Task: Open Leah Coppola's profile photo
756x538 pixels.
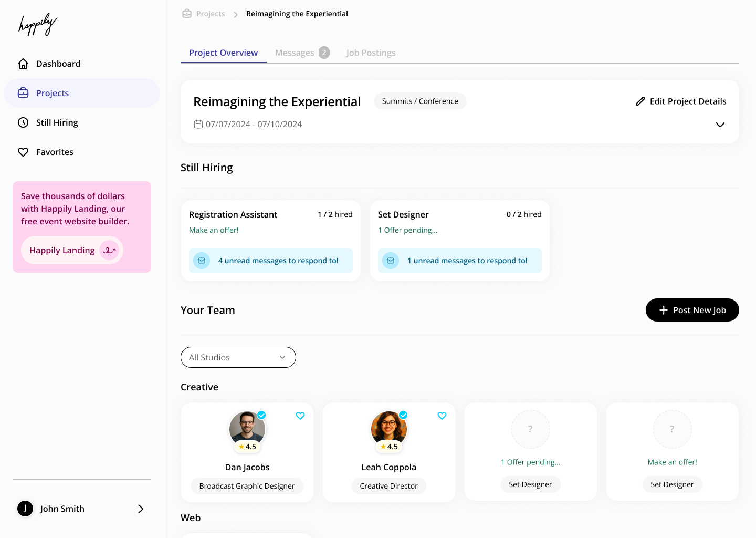Action: click(388, 429)
